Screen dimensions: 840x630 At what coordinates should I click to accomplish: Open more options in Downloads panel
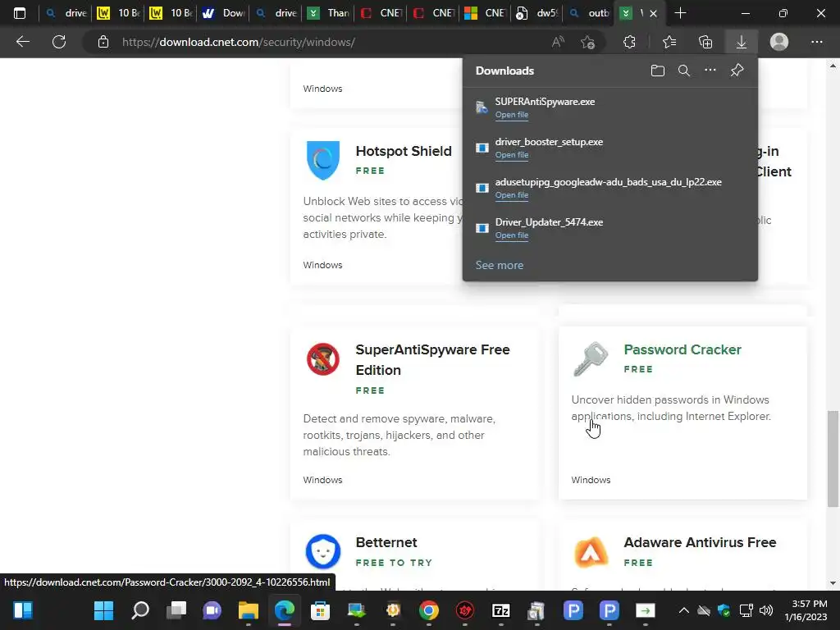click(710, 71)
